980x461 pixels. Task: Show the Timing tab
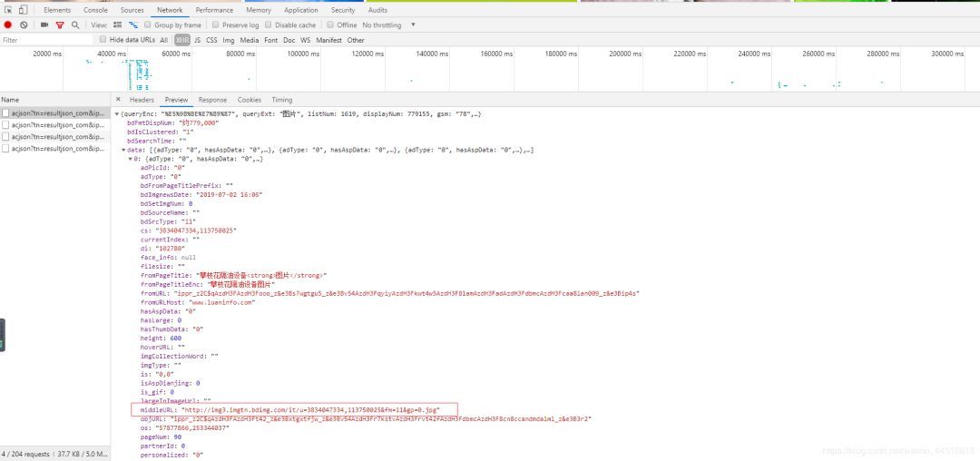282,99
